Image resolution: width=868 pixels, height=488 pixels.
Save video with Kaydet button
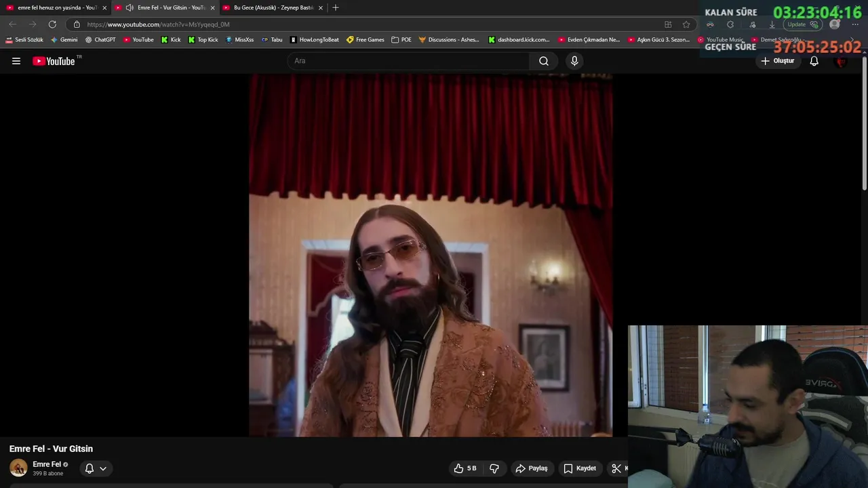click(580, 468)
